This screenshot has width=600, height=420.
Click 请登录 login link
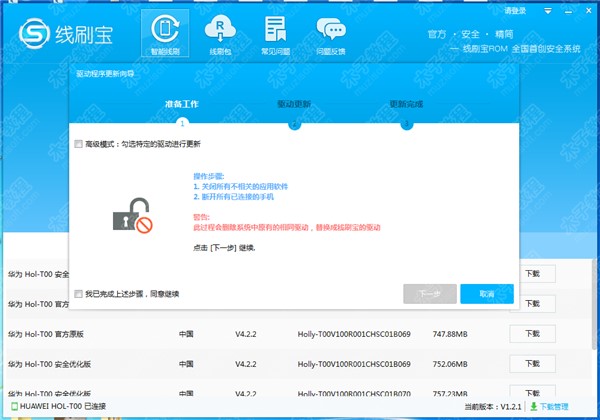click(x=515, y=10)
